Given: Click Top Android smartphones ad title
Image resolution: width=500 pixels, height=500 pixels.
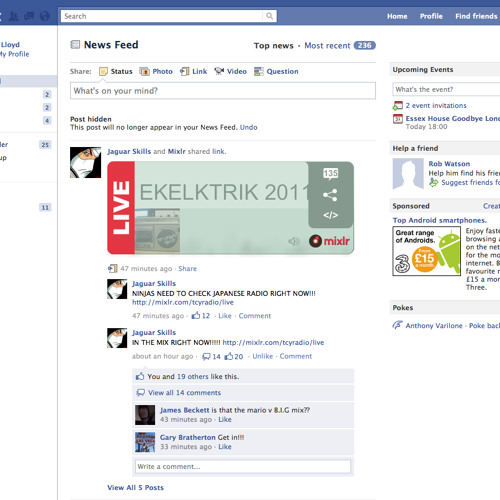Looking at the screenshot, I should pos(440,220).
